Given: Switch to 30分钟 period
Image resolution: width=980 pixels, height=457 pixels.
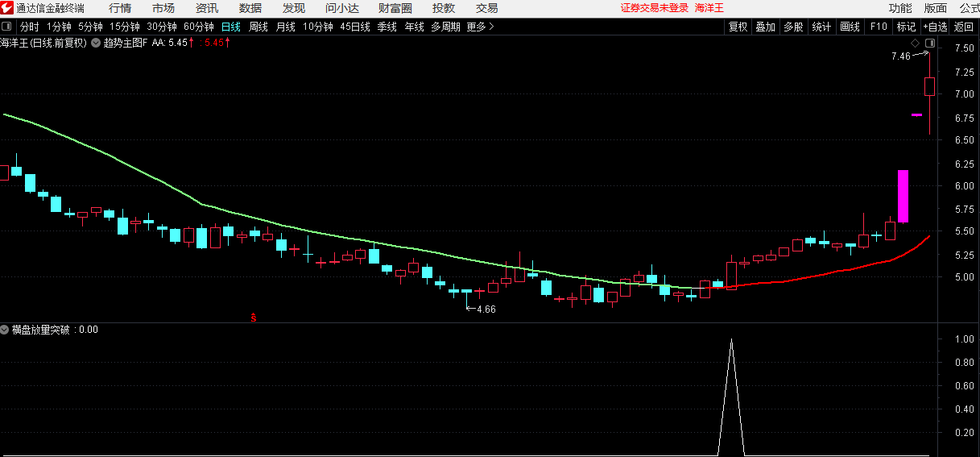Looking at the screenshot, I should point(162,27).
